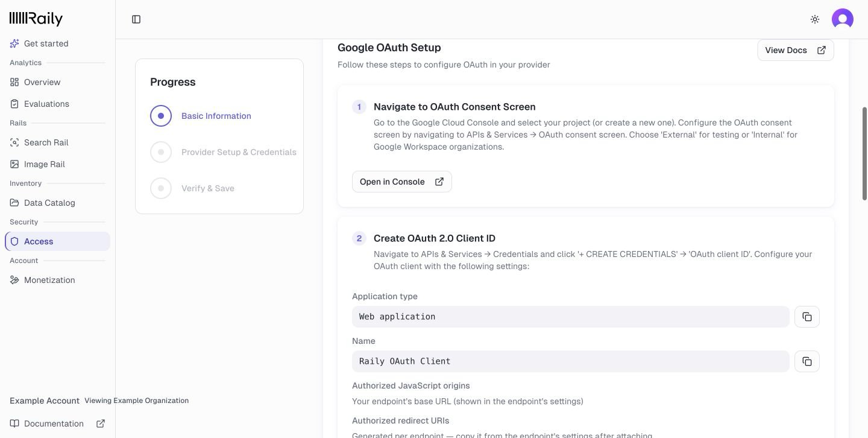Select Monetization in the sidebar
Image resolution: width=868 pixels, height=438 pixels.
point(57,280)
